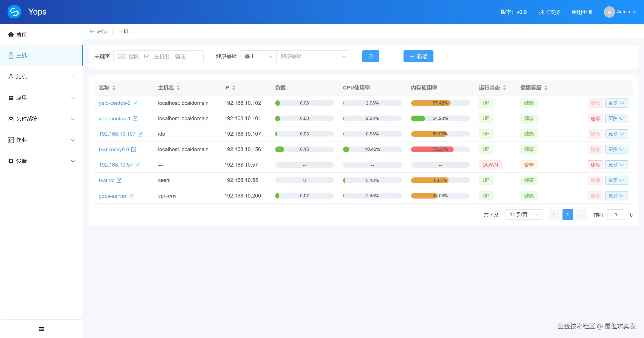Toggle sorting on the 运行状态 column
644x338 pixels.
click(504, 88)
